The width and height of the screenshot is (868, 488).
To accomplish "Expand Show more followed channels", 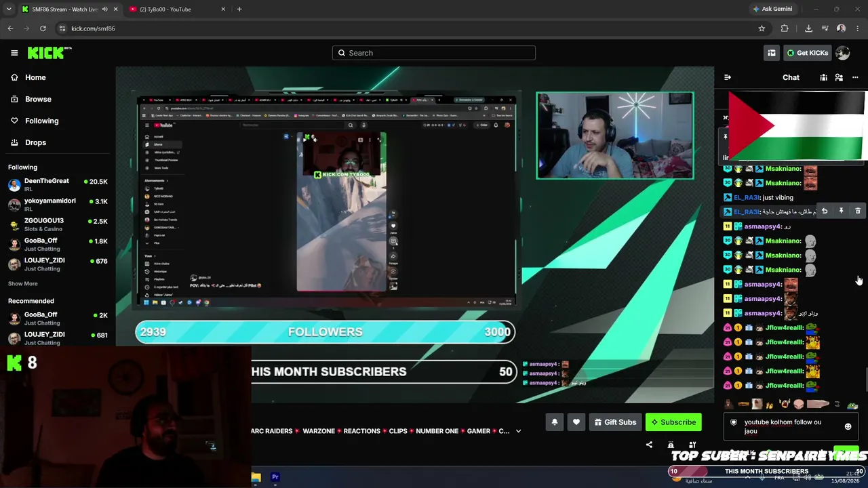I will [23, 284].
